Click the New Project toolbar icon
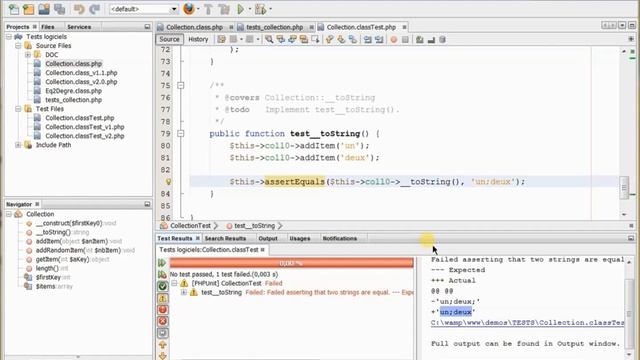The height and width of the screenshot is (360, 640). coord(29,9)
